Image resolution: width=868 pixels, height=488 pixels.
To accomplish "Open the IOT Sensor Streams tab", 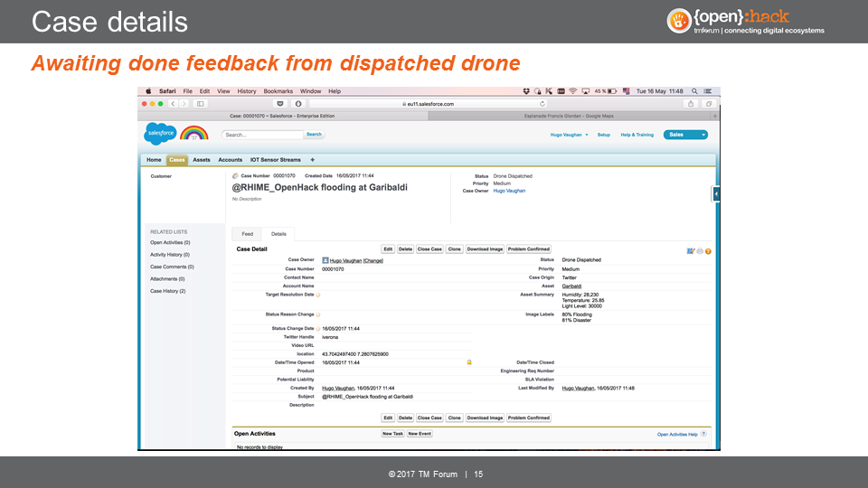I will [275, 160].
